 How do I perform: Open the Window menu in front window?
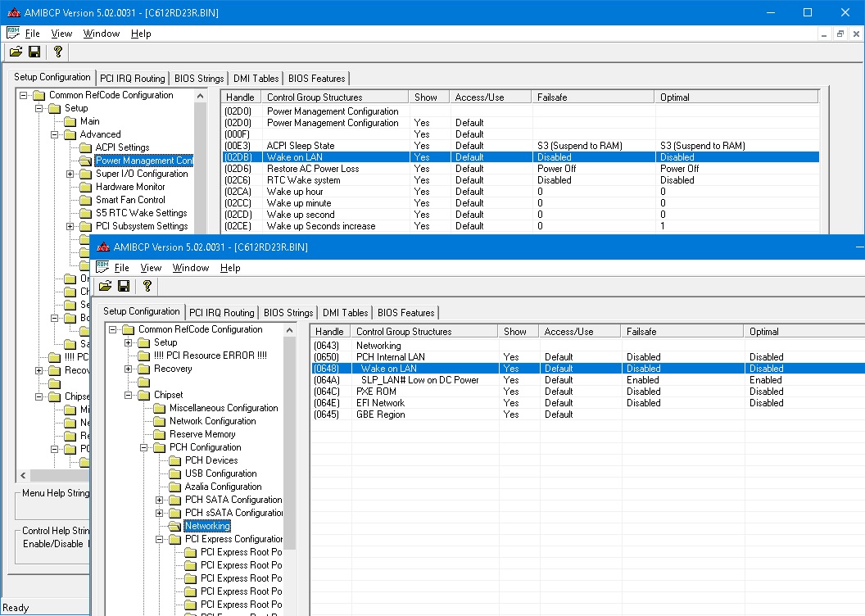click(190, 268)
